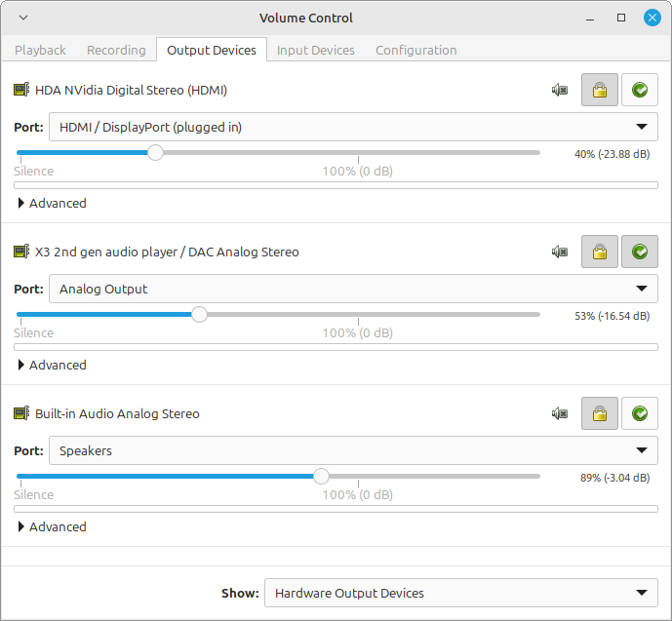
Task: Close the Volume Control window
Action: point(652,18)
